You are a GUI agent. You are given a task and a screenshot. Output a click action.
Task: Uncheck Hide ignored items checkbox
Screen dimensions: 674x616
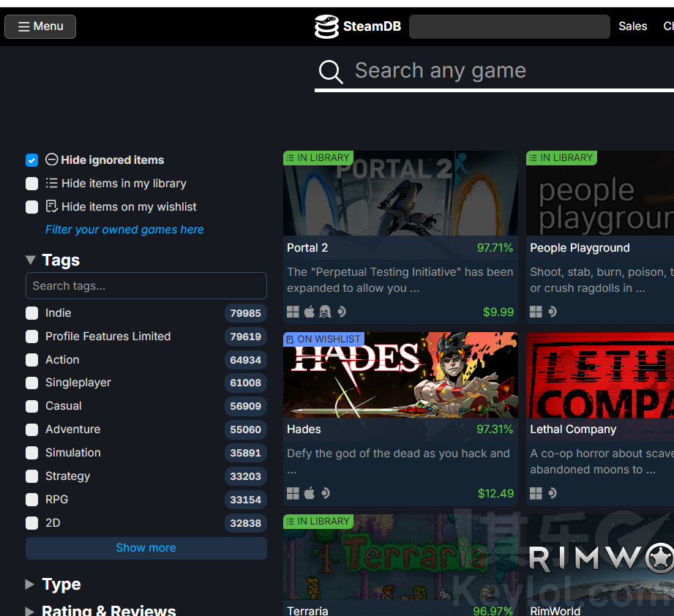[31, 160]
